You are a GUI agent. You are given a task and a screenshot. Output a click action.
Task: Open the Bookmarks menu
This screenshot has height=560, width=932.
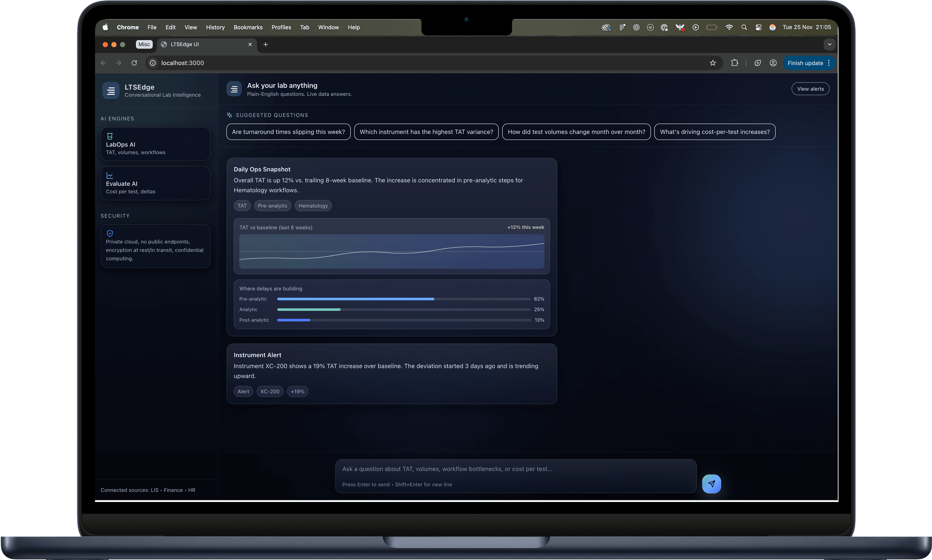(x=248, y=27)
